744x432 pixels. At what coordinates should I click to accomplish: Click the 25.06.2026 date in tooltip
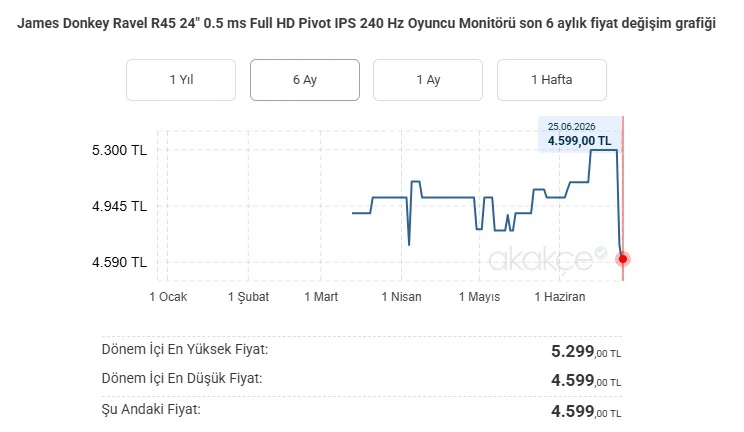coord(571,127)
